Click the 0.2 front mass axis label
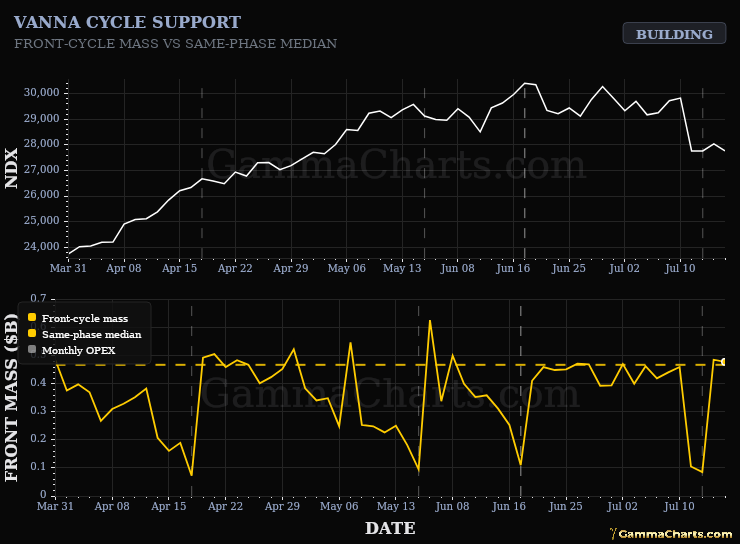The width and height of the screenshot is (740, 544). click(x=38, y=439)
